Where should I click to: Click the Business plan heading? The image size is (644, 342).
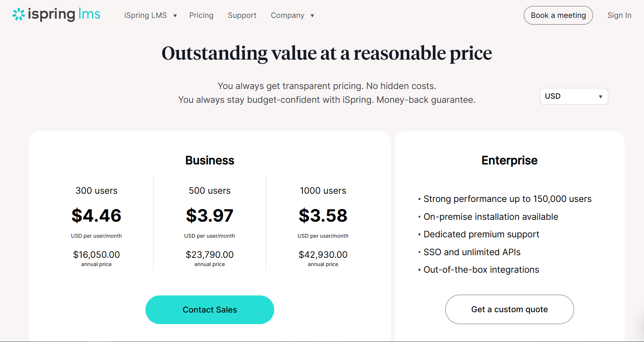(209, 160)
